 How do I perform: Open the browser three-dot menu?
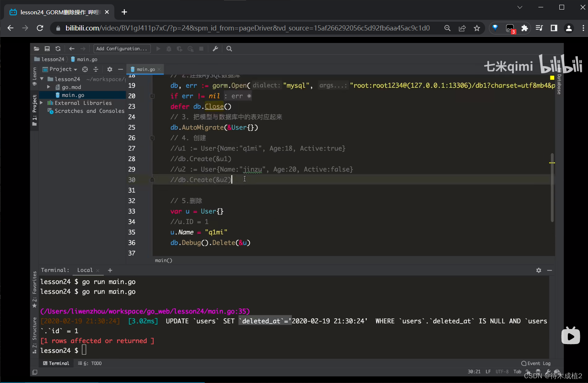tap(583, 28)
